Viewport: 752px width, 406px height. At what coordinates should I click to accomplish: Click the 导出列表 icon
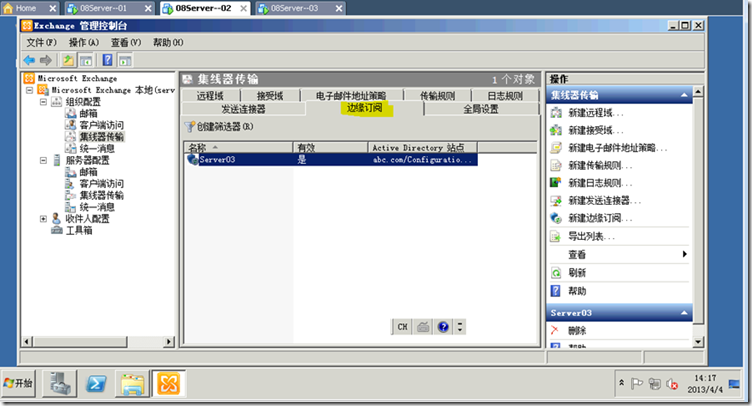(556, 236)
